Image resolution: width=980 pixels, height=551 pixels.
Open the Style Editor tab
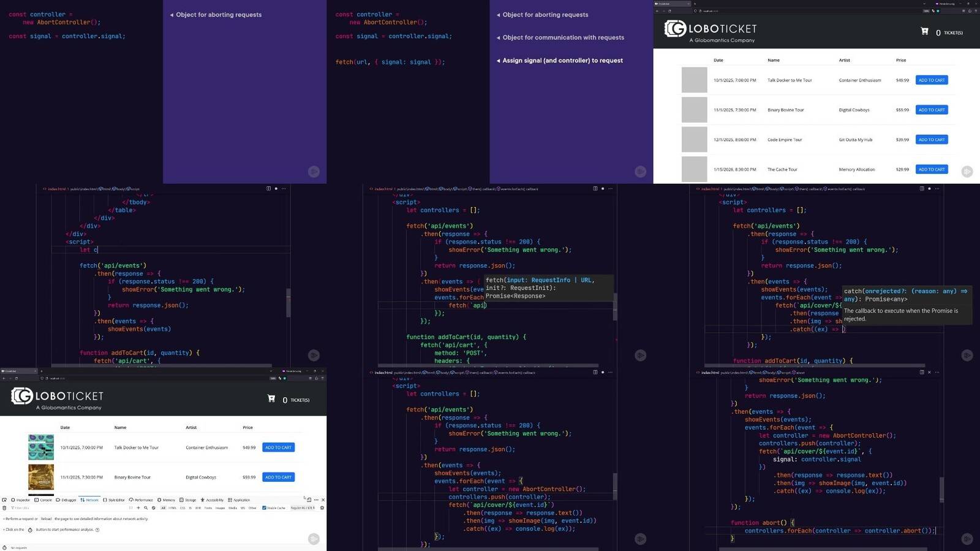click(x=114, y=500)
